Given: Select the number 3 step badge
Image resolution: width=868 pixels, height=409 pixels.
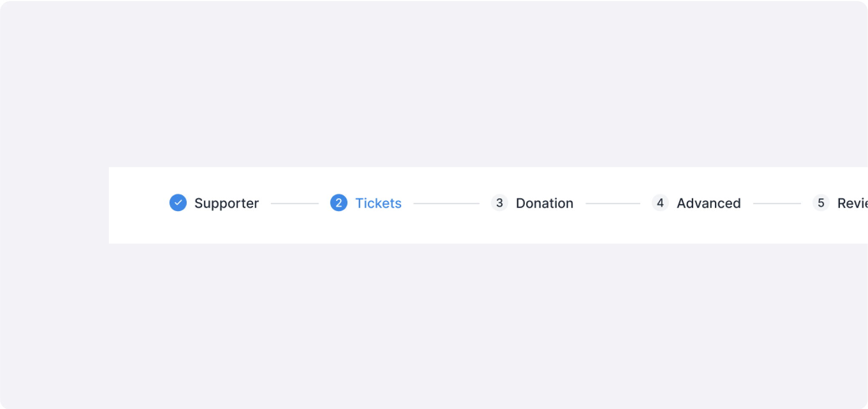Looking at the screenshot, I should (x=499, y=203).
